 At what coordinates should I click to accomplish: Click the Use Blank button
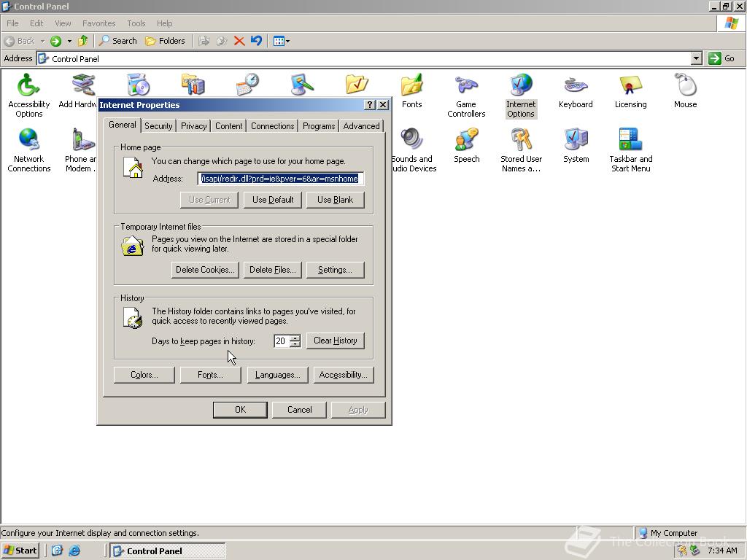[x=336, y=200]
